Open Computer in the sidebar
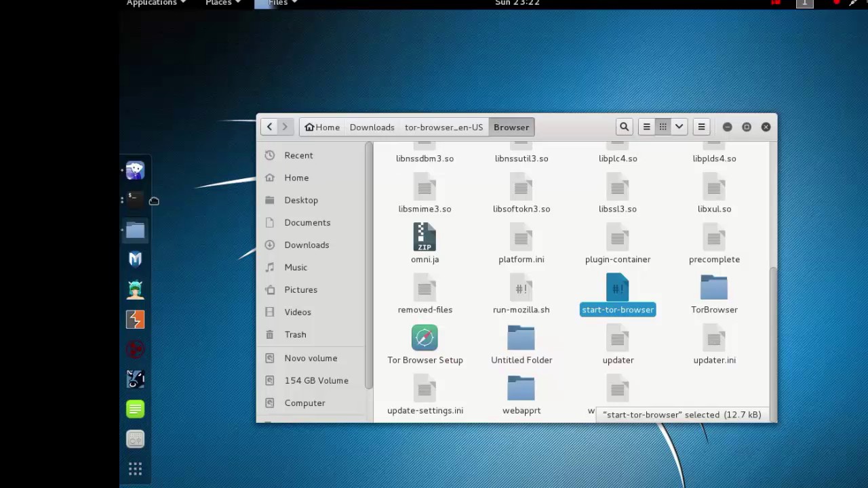The image size is (868, 488). coord(311,403)
